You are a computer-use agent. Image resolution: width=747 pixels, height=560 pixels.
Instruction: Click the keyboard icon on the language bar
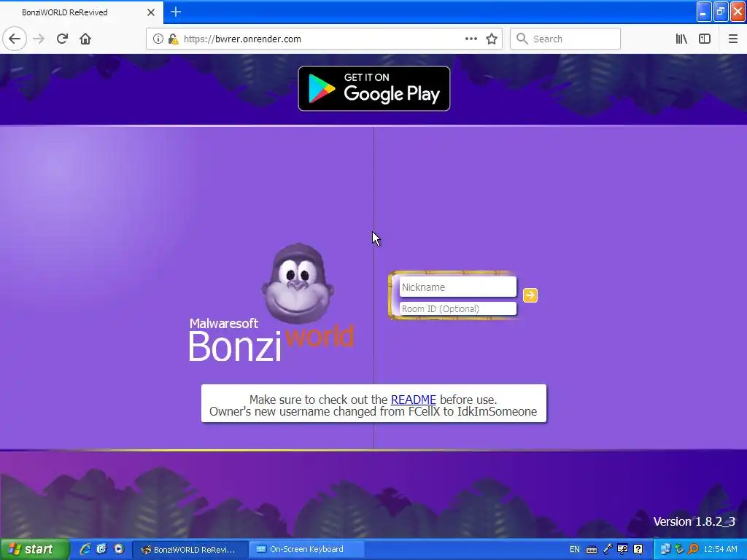591,550
